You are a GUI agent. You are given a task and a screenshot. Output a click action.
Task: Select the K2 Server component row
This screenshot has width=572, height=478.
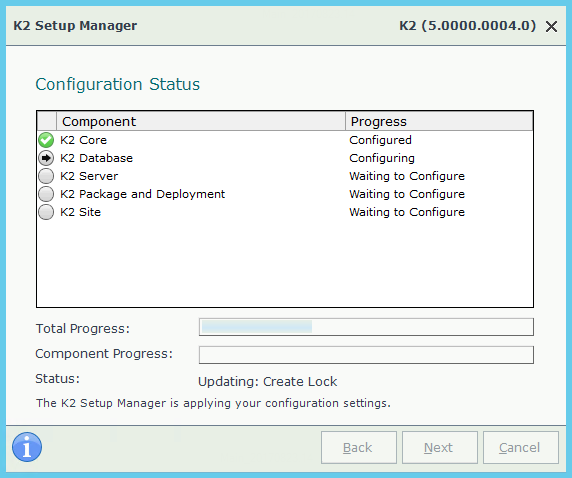pos(285,176)
